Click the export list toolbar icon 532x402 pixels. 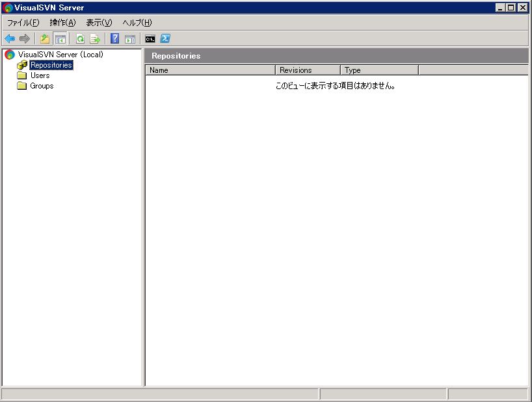pos(95,38)
